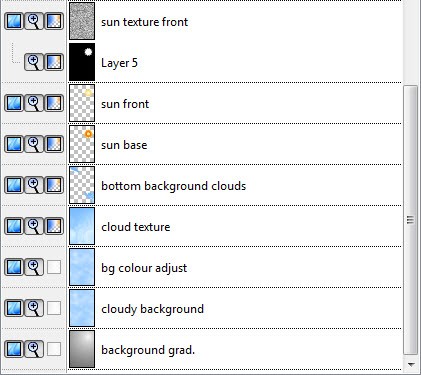
Task: Click the blue square icon on sun base row
Action: click(14, 144)
